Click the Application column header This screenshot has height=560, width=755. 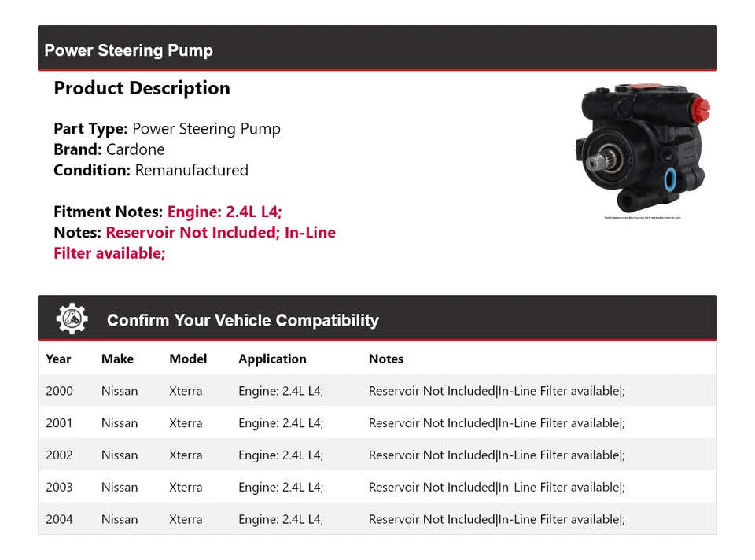272,359
